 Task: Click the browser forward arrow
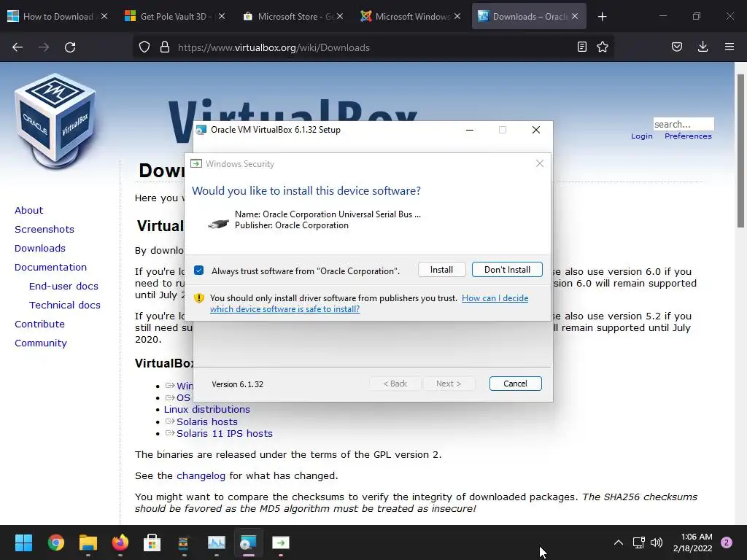pyautogui.click(x=44, y=47)
